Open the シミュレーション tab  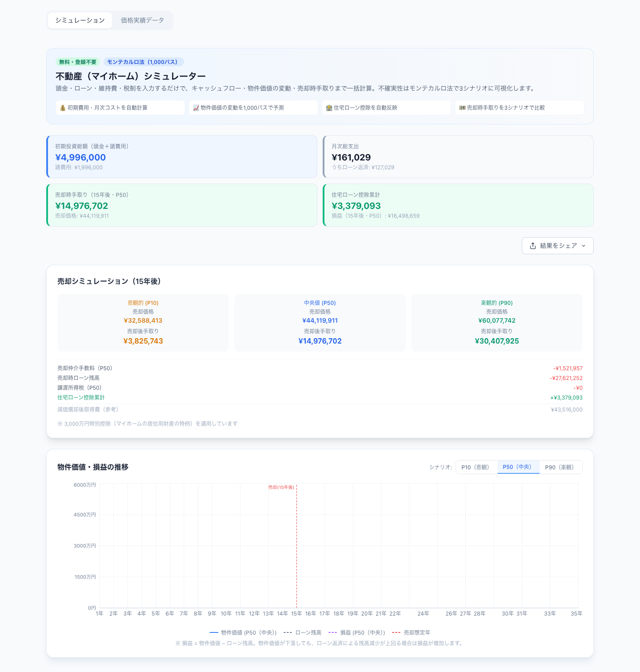pyautogui.click(x=80, y=20)
